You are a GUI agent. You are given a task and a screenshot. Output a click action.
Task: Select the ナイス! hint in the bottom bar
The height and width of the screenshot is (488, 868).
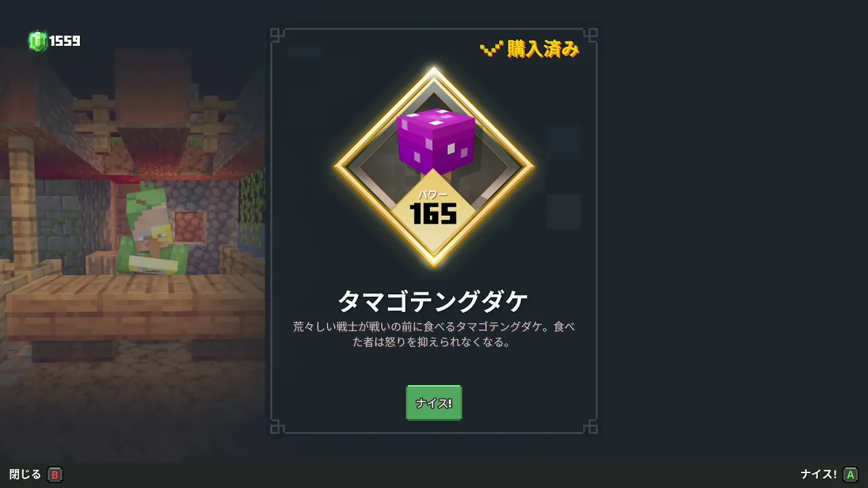(x=818, y=474)
